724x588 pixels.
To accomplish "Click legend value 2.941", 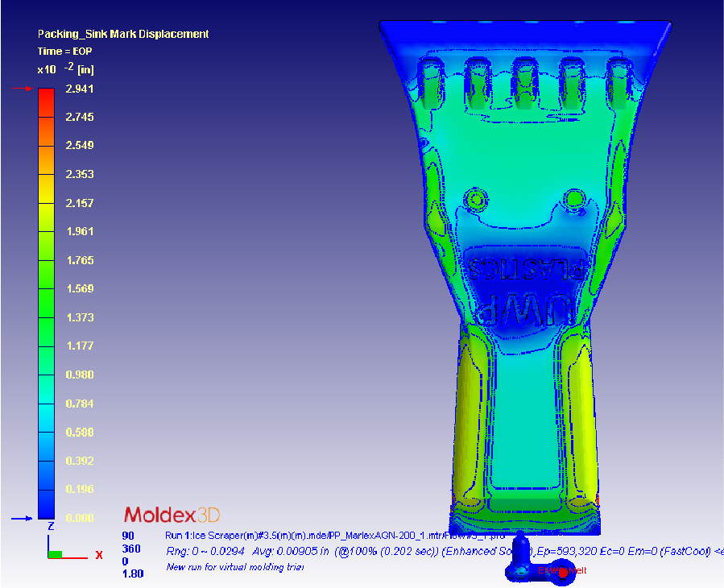I will tap(80, 89).
